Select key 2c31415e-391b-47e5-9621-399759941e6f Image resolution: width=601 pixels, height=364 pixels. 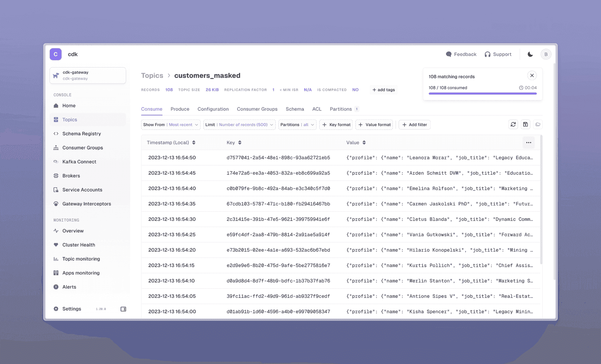(x=278, y=219)
